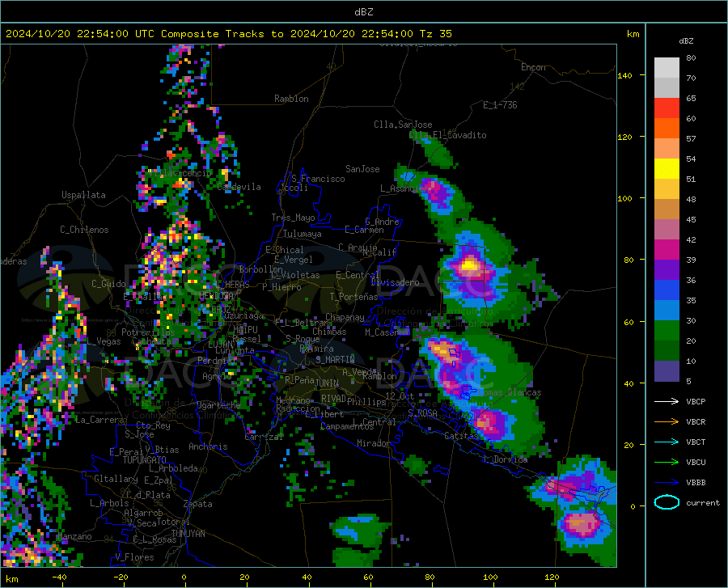Pick the dark orange 57–60 dBZ swatch
728x588 pixels.
point(667,129)
